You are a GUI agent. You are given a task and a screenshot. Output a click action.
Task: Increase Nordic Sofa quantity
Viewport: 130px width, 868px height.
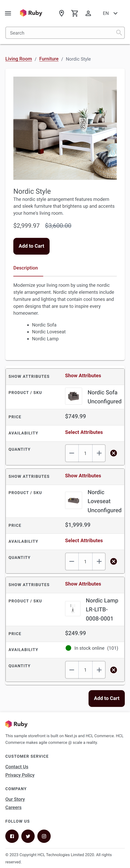click(x=99, y=453)
